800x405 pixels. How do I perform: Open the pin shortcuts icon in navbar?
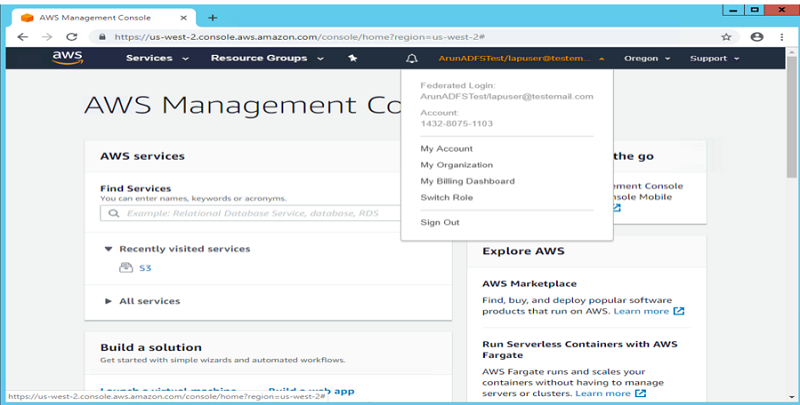[x=353, y=58]
